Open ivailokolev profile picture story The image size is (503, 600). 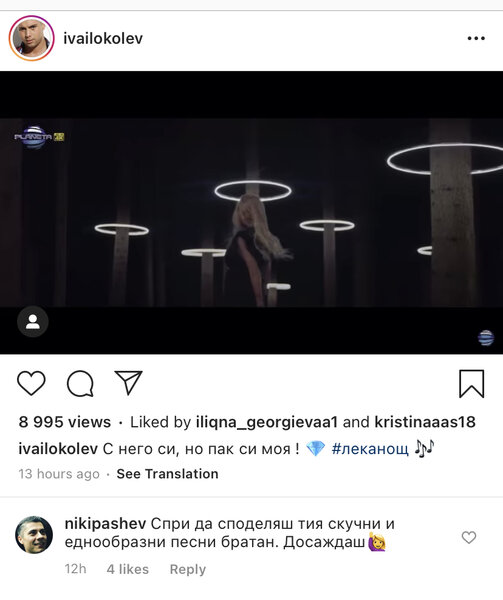31,38
